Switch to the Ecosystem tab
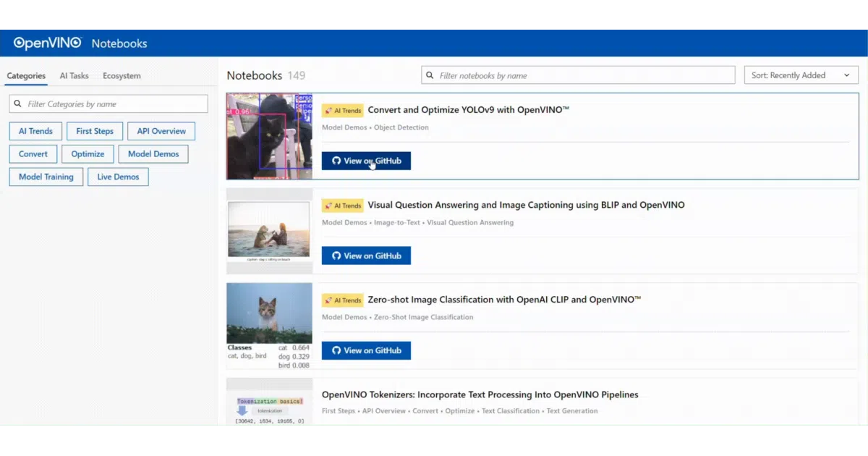 tap(122, 76)
